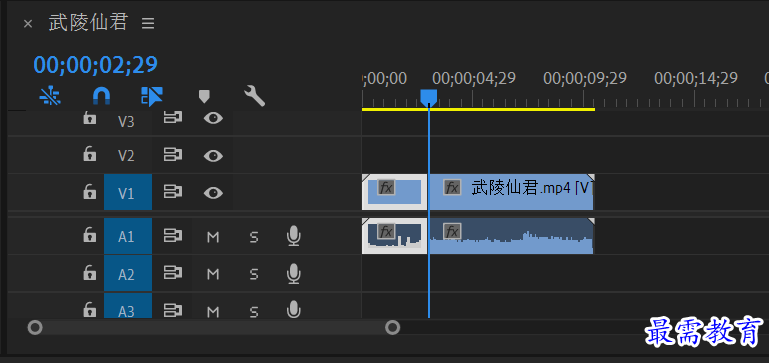Click fx badge on first A1 audio clip

point(386,231)
